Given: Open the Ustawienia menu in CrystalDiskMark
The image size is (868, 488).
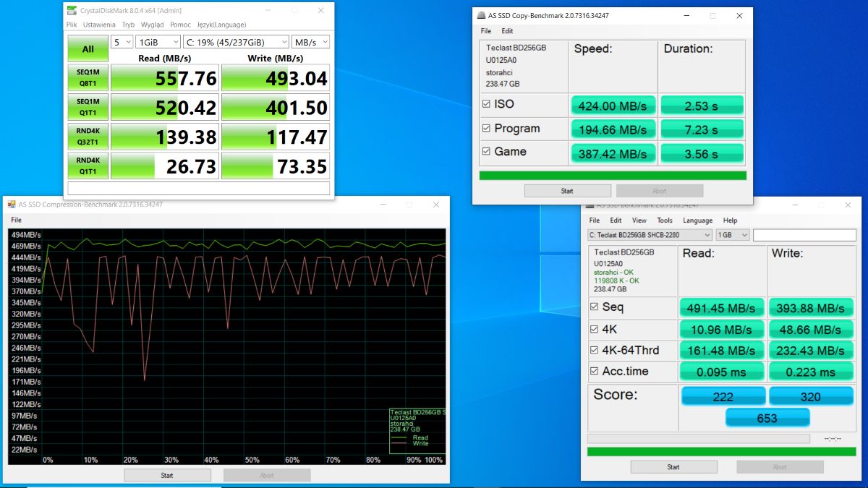Looking at the screenshot, I should pos(98,25).
